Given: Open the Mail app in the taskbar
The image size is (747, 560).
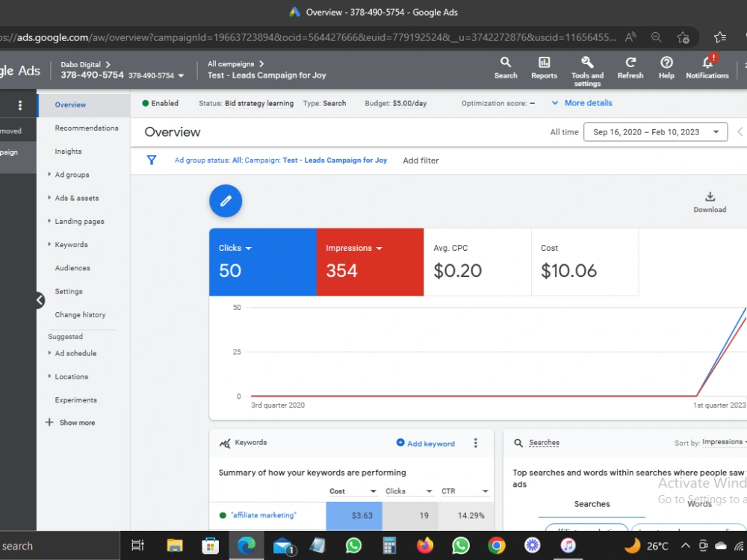Looking at the screenshot, I should pos(285,546).
